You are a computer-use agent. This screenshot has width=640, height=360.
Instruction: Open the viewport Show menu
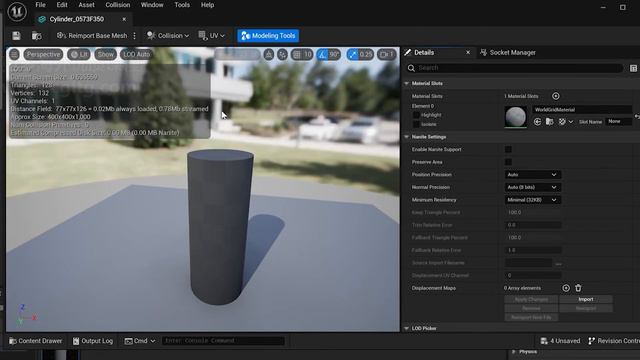[105, 54]
